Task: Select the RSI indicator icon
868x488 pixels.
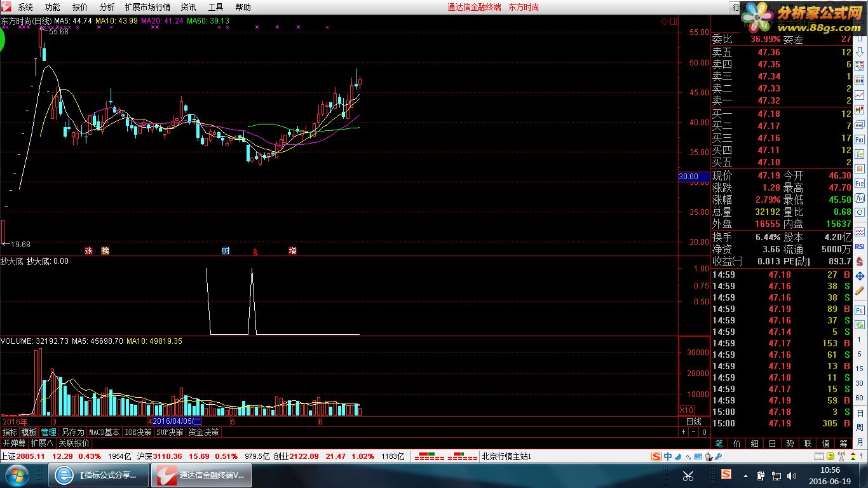Action: (x=859, y=246)
